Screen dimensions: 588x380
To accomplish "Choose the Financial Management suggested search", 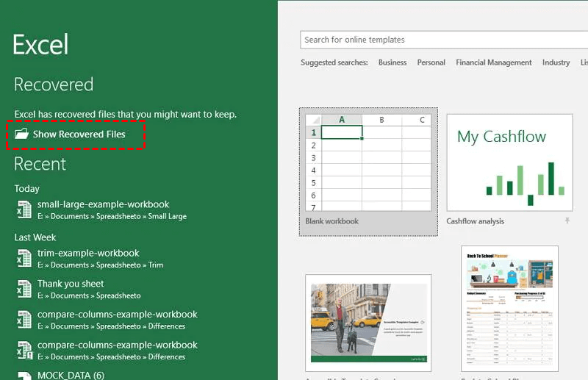I will point(493,62).
